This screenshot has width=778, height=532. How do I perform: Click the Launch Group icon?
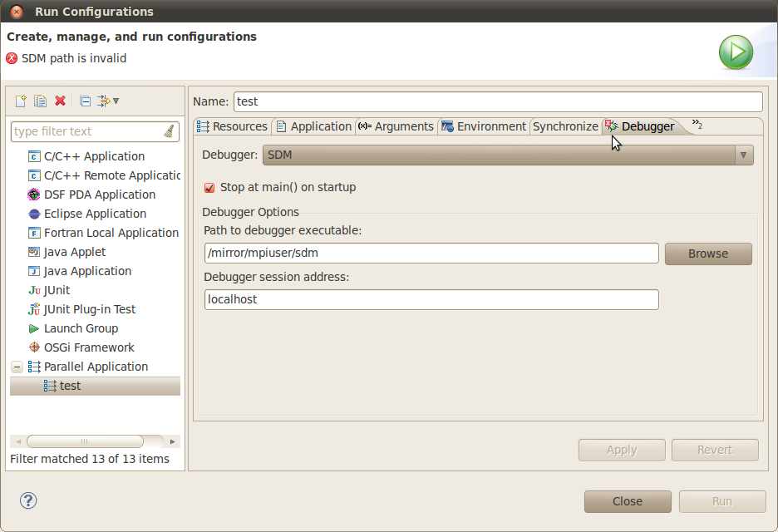pyautogui.click(x=34, y=328)
